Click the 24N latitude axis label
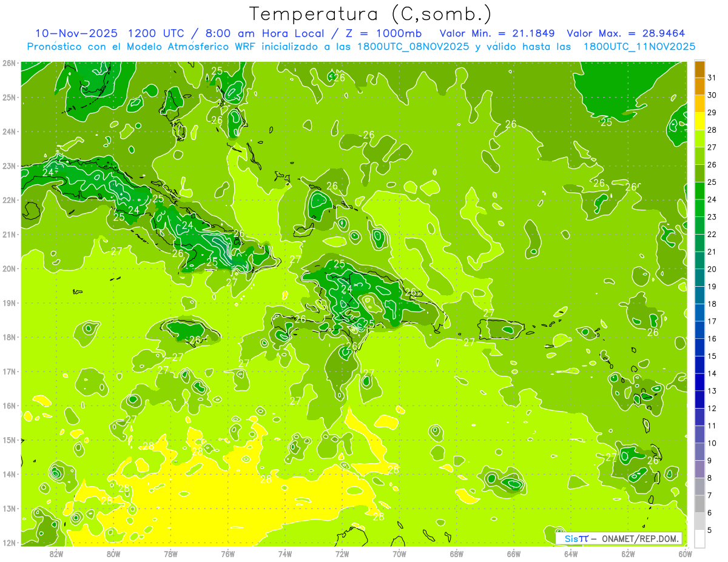Viewport: 728px width, 562px height. pos(8,131)
